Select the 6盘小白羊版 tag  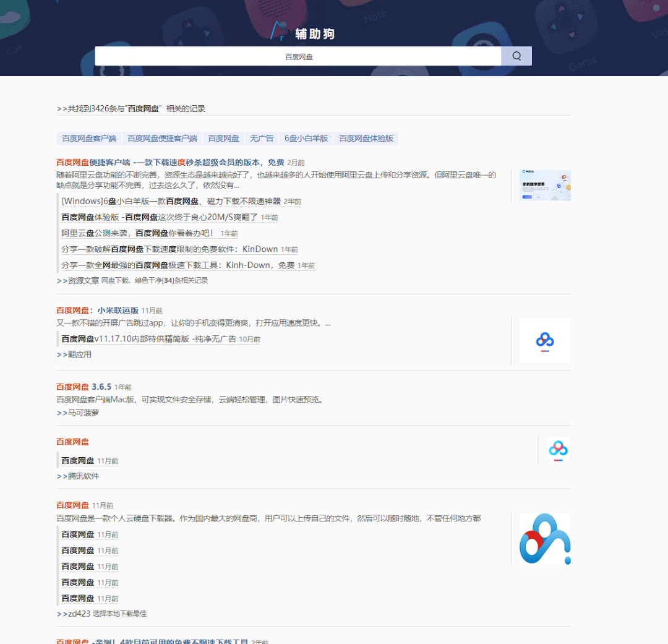[x=306, y=139]
